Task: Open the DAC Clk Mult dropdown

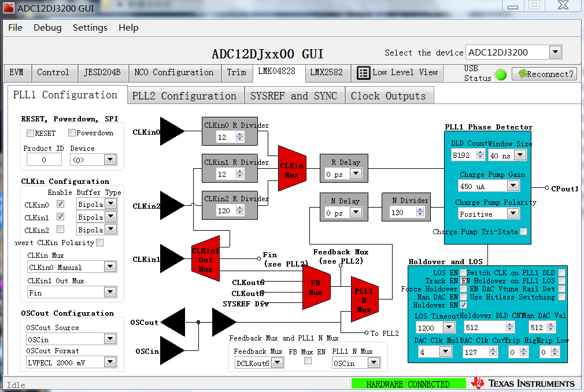Action: (x=445, y=352)
